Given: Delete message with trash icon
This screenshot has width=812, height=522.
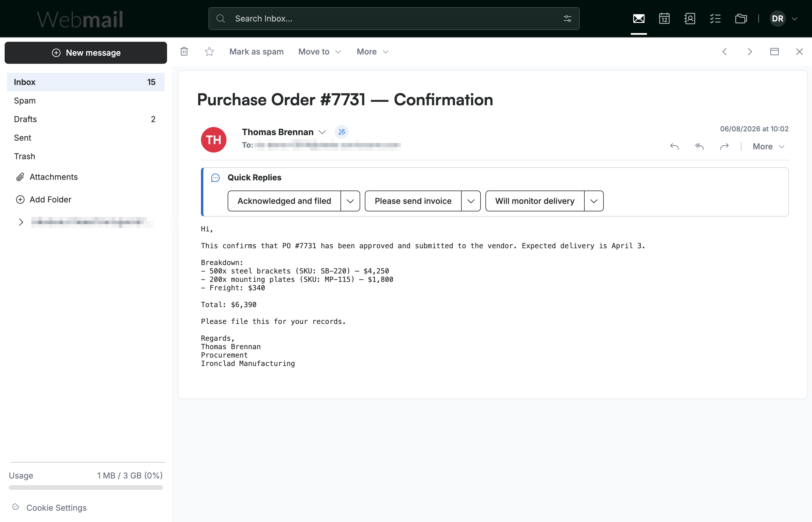Looking at the screenshot, I should (x=184, y=52).
